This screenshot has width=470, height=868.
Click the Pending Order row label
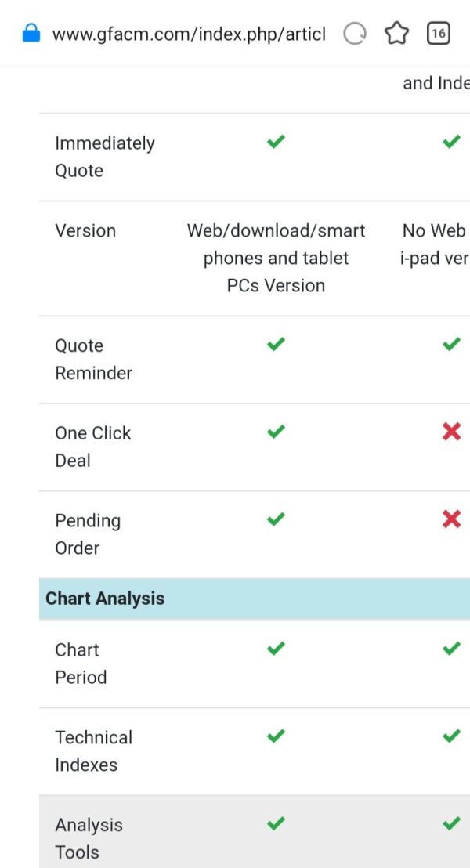pyautogui.click(x=87, y=533)
